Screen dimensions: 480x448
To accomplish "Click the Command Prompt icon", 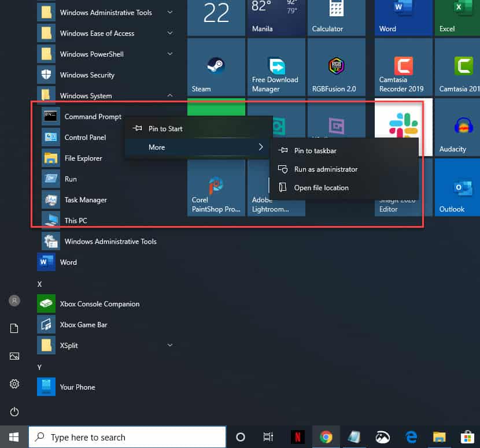I will [50, 117].
